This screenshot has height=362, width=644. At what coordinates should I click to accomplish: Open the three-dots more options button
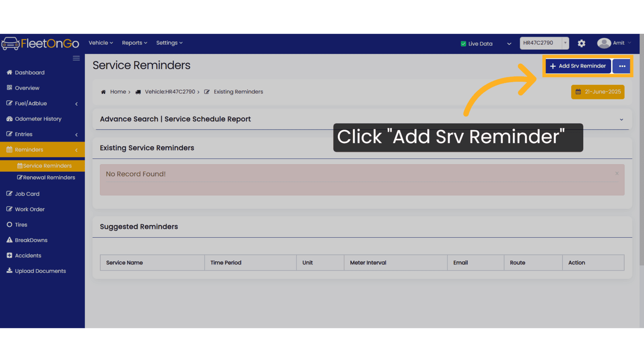622,66
